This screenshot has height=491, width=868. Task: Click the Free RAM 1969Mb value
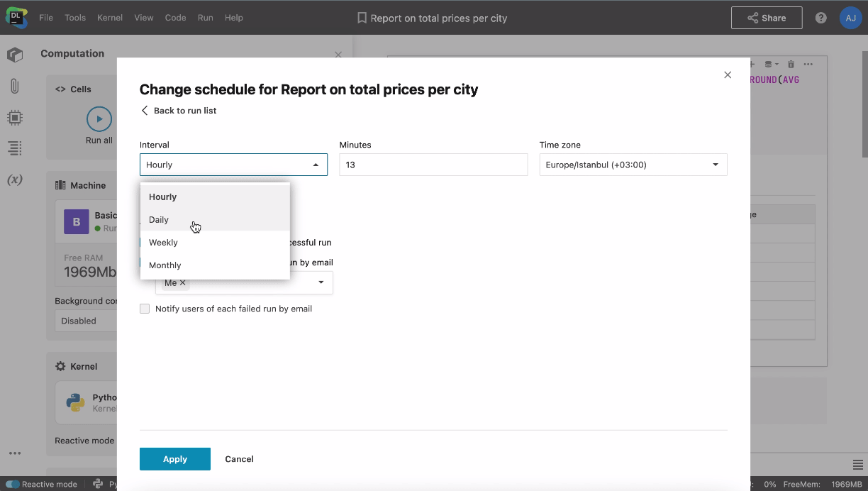point(89,272)
